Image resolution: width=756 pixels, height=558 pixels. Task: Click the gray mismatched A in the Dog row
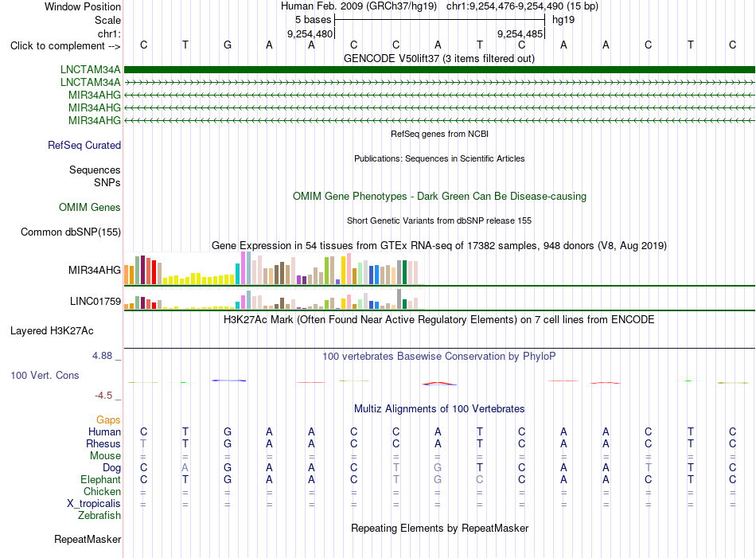185,468
